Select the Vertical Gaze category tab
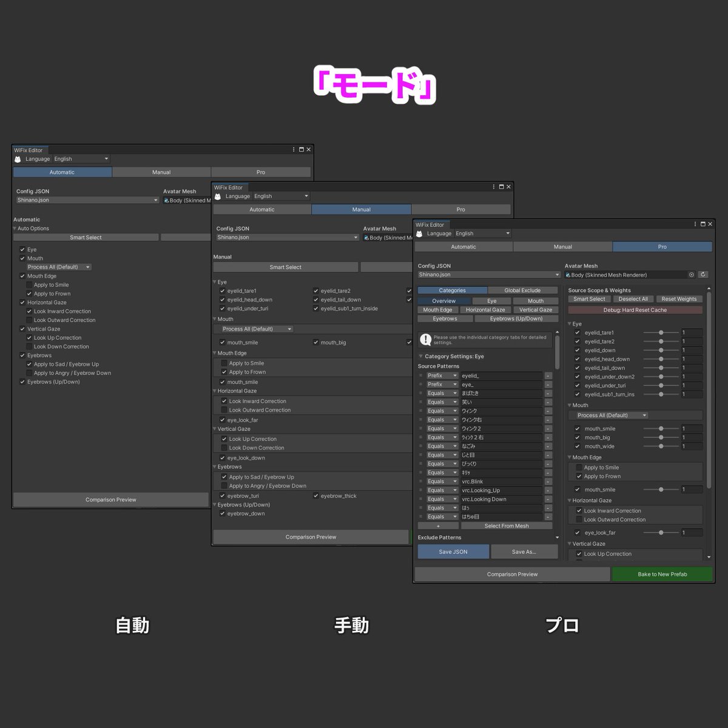 536,310
